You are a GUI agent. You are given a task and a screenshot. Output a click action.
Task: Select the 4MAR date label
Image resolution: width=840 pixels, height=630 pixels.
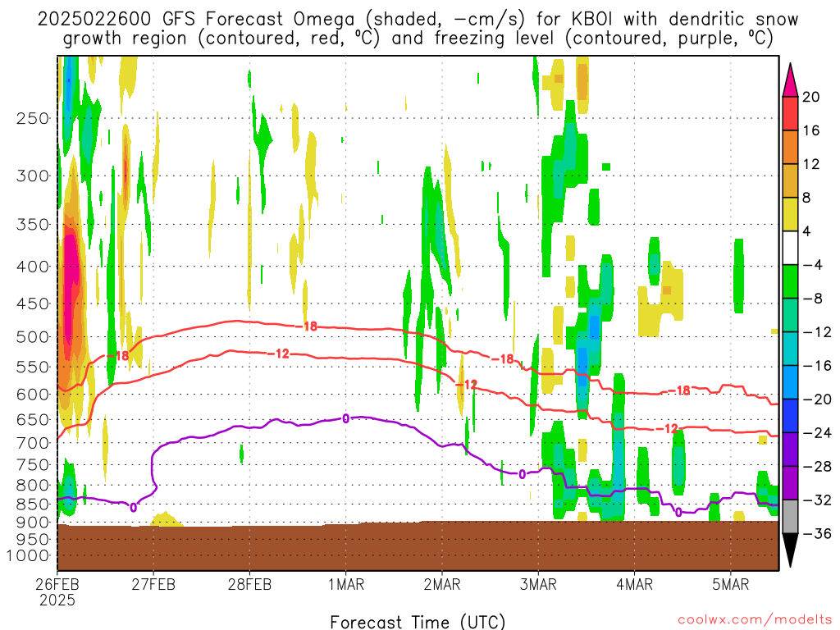(x=634, y=584)
